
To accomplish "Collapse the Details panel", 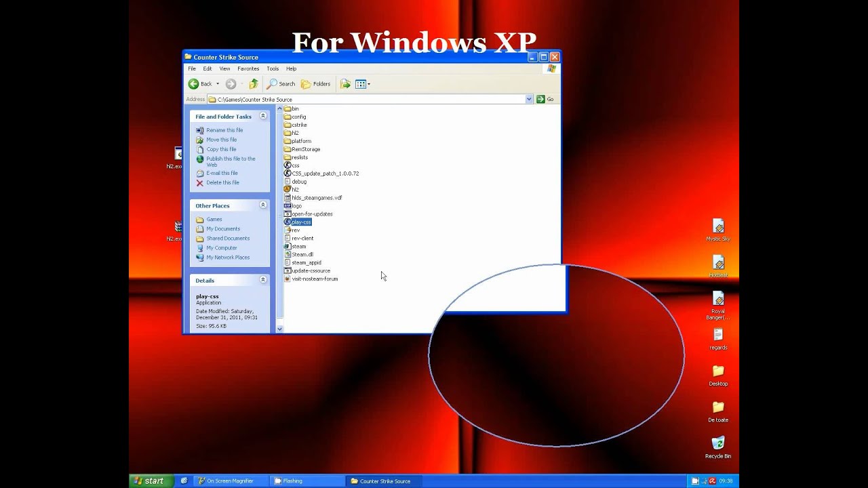I will 263,280.
